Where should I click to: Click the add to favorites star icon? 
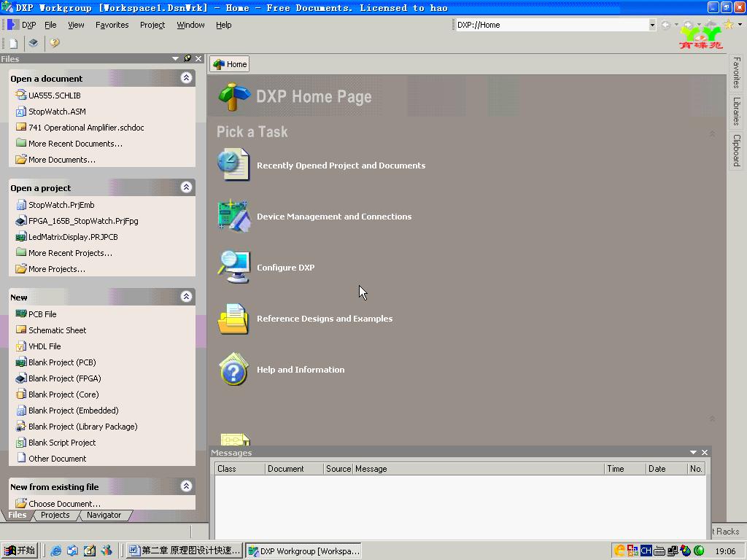point(729,24)
